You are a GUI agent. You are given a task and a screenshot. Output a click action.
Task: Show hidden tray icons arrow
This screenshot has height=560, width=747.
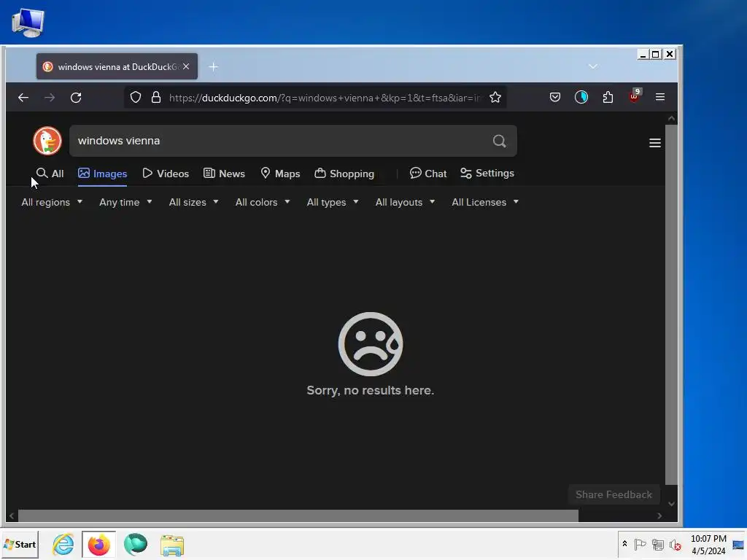pyautogui.click(x=624, y=544)
